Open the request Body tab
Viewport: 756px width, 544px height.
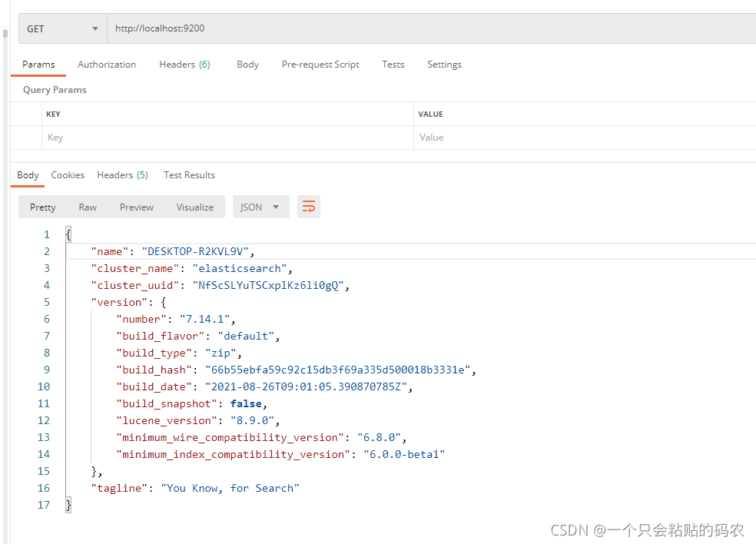pyautogui.click(x=248, y=65)
